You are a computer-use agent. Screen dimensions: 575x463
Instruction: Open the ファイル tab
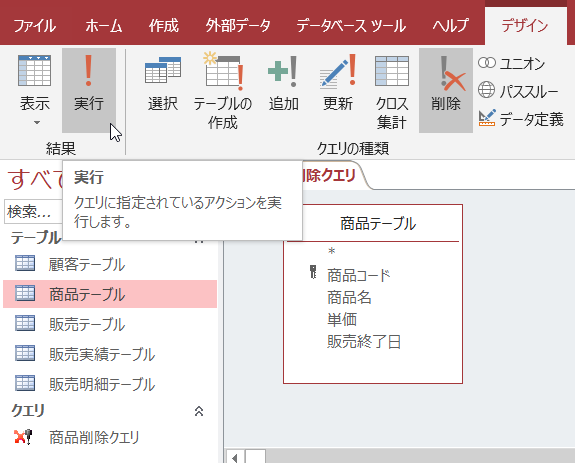click(34, 26)
